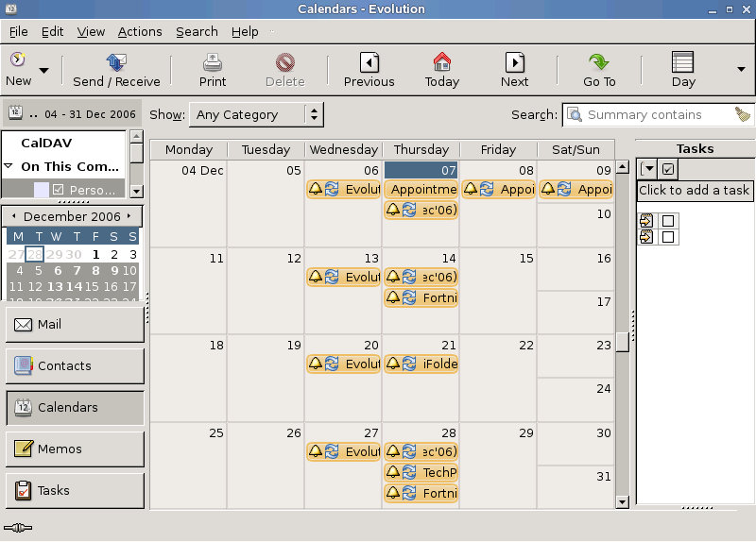This screenshot has width=756, height=542.
Task: Open the Search menu
Action: [x=197, y=31]
